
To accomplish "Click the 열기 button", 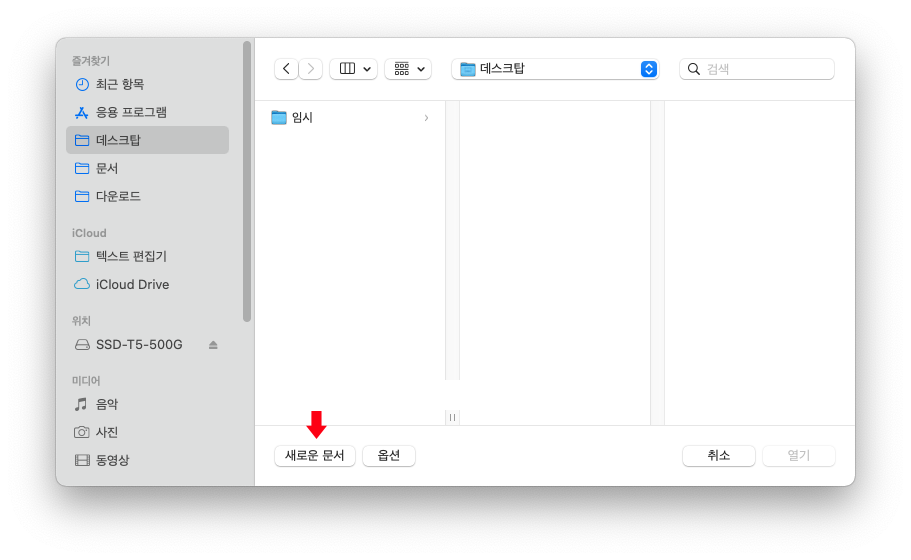I will tap(799, 455).
